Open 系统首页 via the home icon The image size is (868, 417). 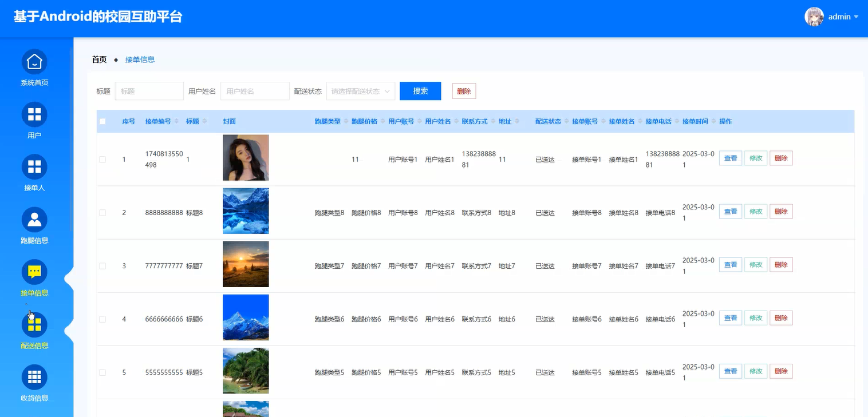click(34, 61)
